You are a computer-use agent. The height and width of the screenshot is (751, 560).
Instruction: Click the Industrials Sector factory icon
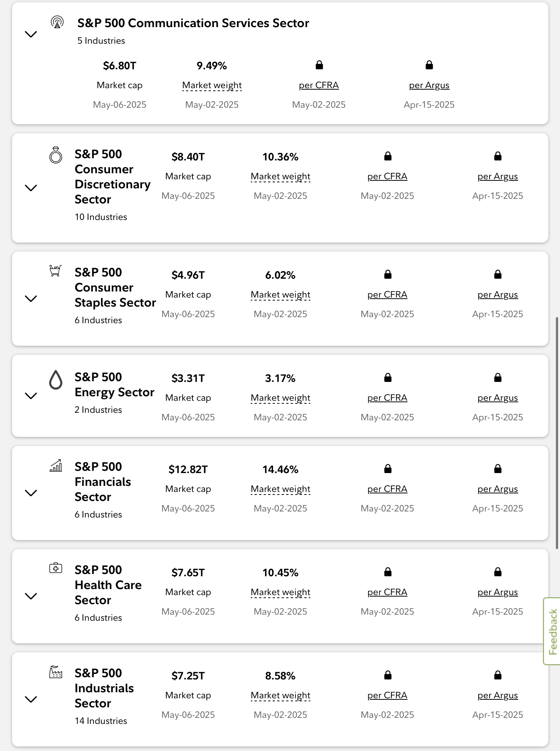(x=56, y=672)
